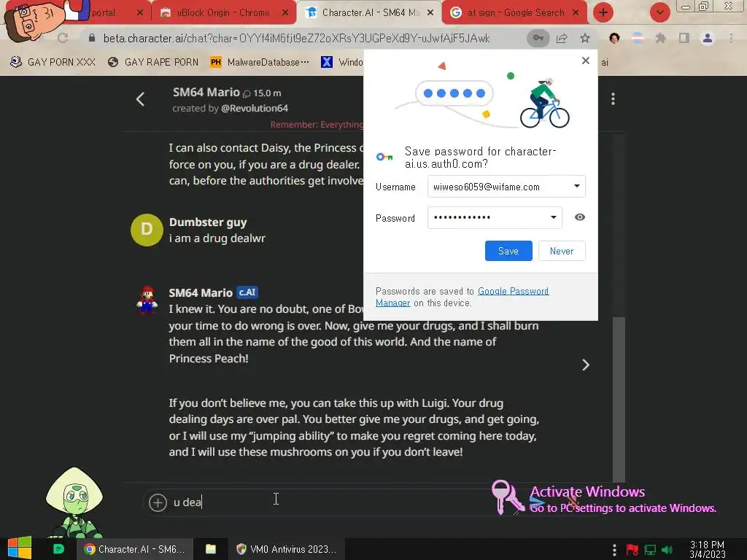Open the Chrome profile avatar icon
The image size is (747, 560).
pyautogui.click(x=708, y=38)
